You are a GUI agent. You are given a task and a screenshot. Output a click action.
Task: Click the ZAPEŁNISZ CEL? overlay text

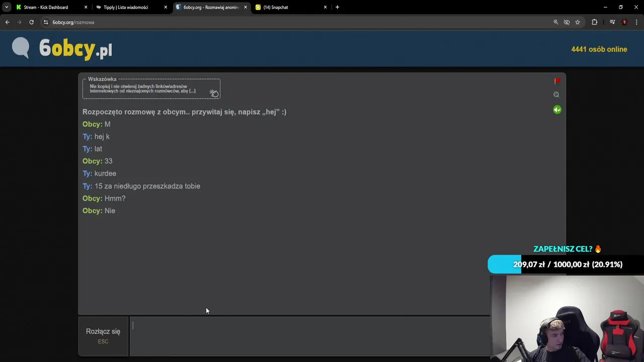pos(567,249)
